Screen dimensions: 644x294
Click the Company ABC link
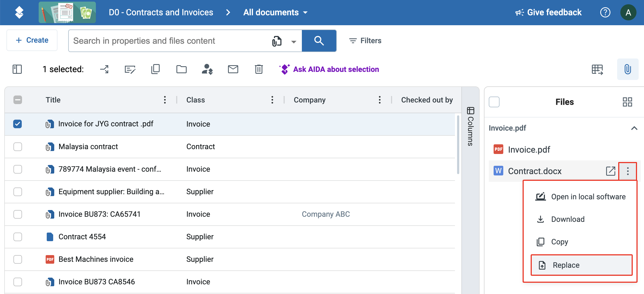[x=326, y=214]
